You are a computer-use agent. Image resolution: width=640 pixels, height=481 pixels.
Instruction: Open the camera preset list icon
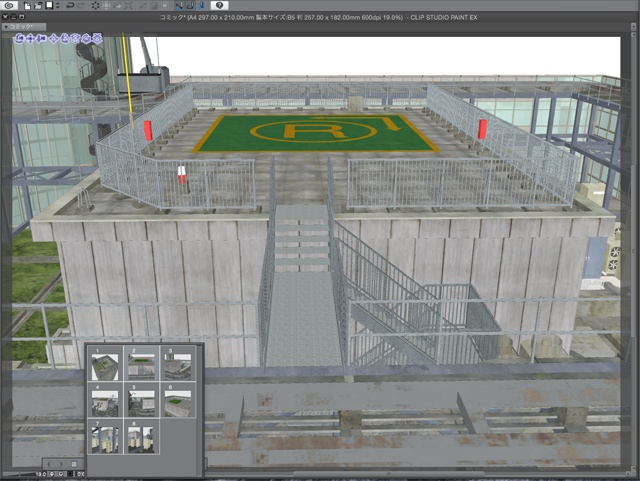tap(74, 464)
